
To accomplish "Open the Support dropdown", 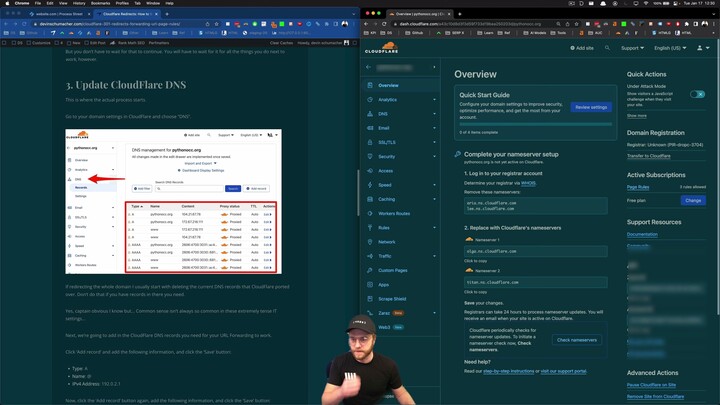I will click(632, 48).
